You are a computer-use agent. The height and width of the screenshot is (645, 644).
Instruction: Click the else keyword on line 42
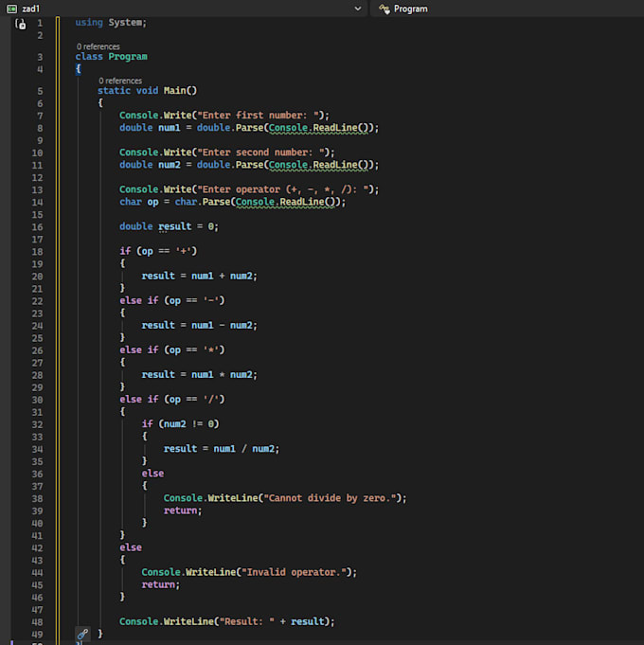tap(131, 547)
